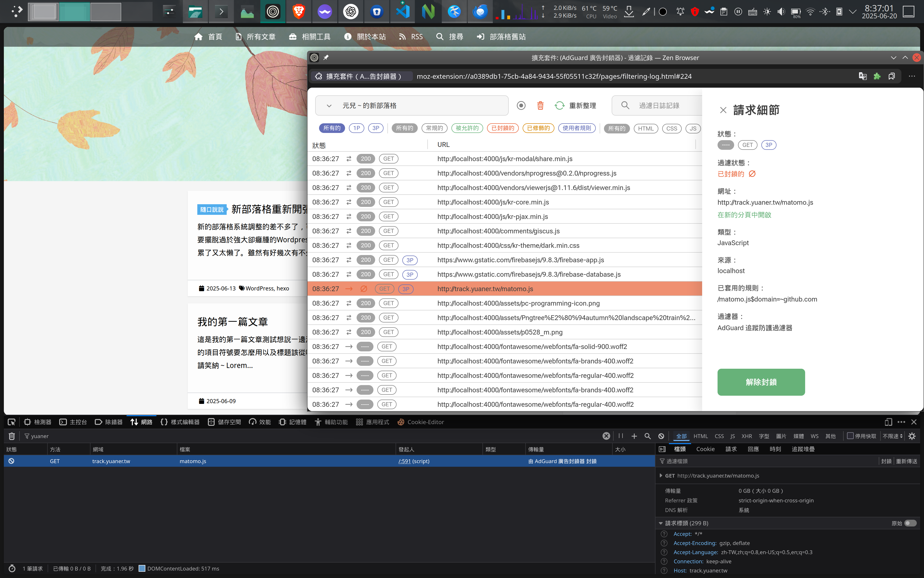Select the blocked matomo.js log row
Screen dimensions: 924x578
coord(504,289)
